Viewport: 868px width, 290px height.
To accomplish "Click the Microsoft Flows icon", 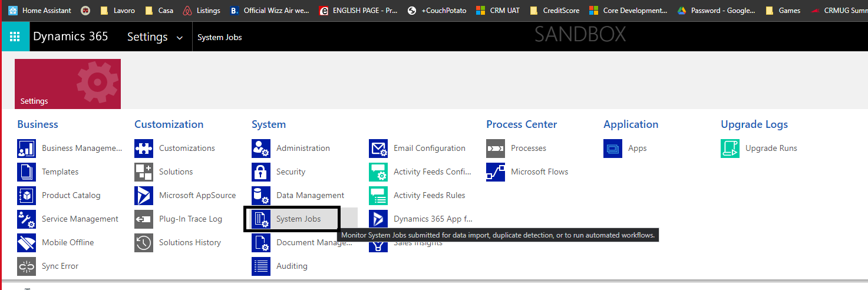I will (496, 172).
